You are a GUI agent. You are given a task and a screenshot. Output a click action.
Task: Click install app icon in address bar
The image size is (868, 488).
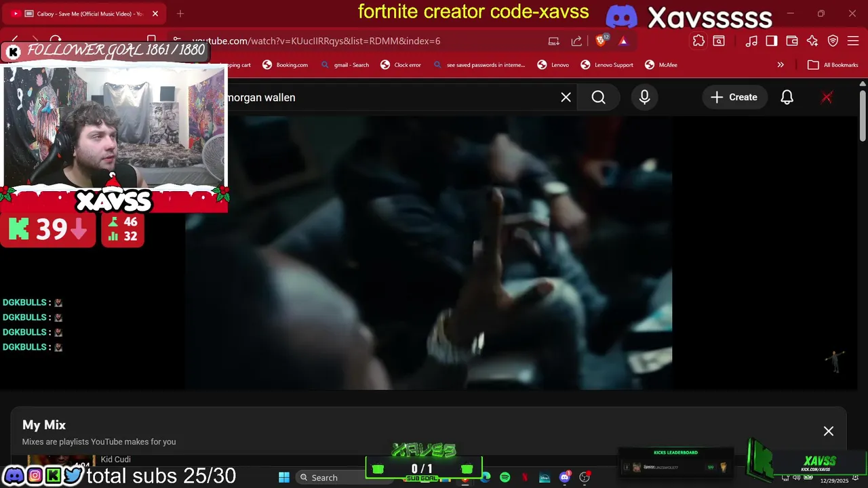554,41
